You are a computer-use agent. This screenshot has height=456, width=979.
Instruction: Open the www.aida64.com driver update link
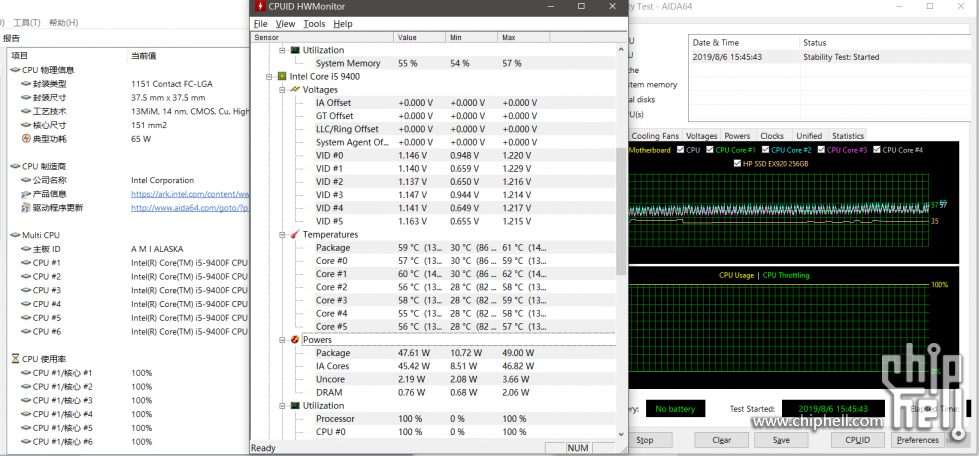190,208
